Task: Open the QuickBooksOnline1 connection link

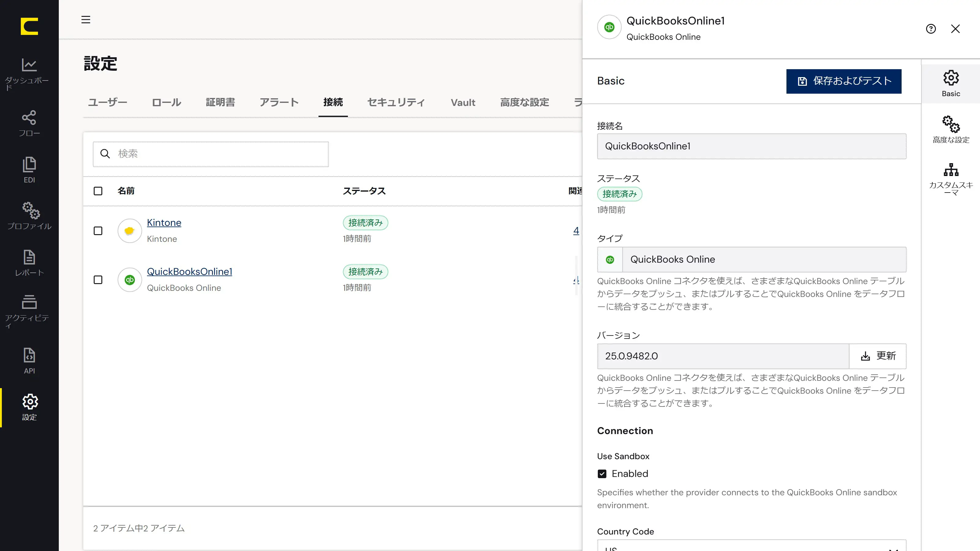Action: click(190, 272)
